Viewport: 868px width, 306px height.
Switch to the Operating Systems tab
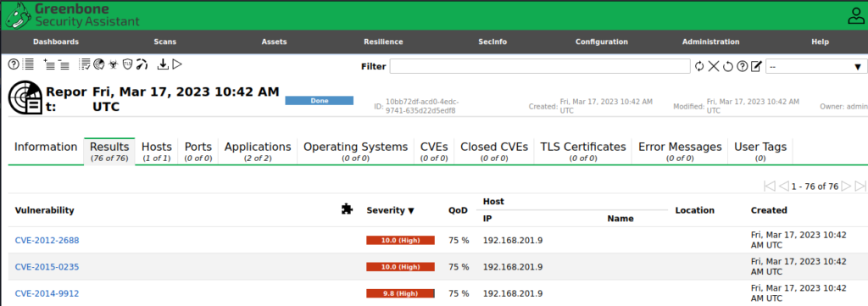[355, 151]
